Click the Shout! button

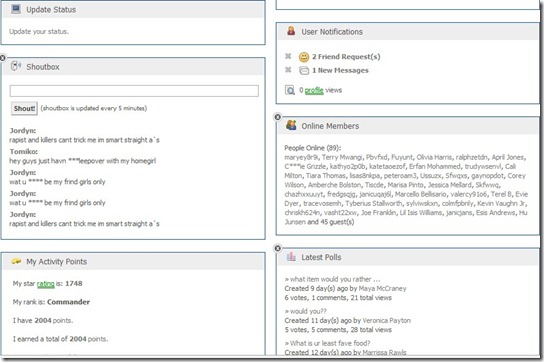click(x=24, y=108)
